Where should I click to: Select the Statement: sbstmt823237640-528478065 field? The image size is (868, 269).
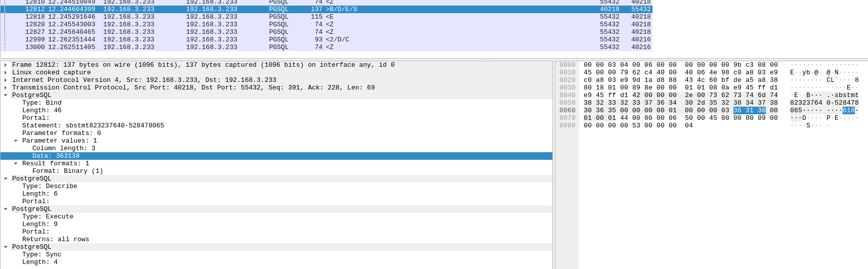[x=93, y=125]
